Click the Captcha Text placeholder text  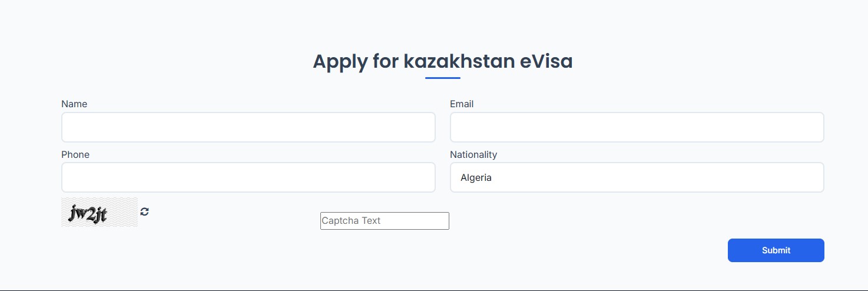352,221
